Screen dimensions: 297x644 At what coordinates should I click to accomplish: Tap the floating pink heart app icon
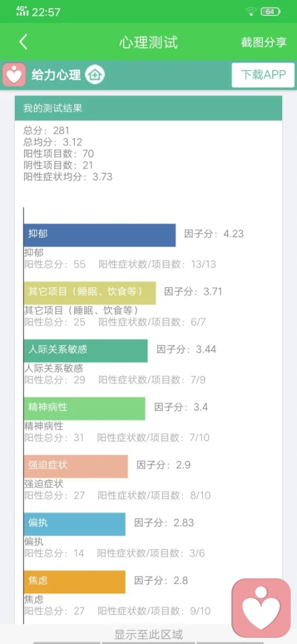pos(261,608)
